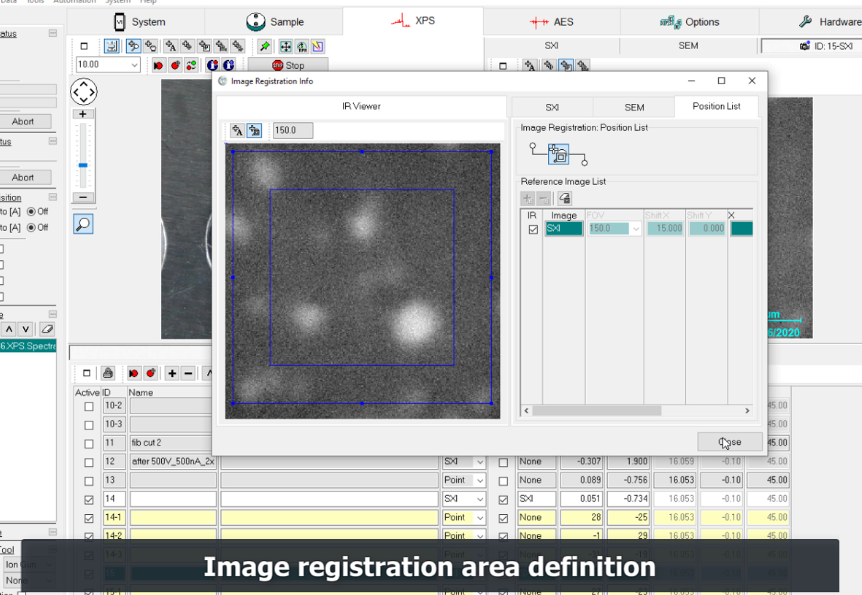This screenshot has width=862, height=595.
Task: Click the load reference image icon
Action: [x=565, y=198]
